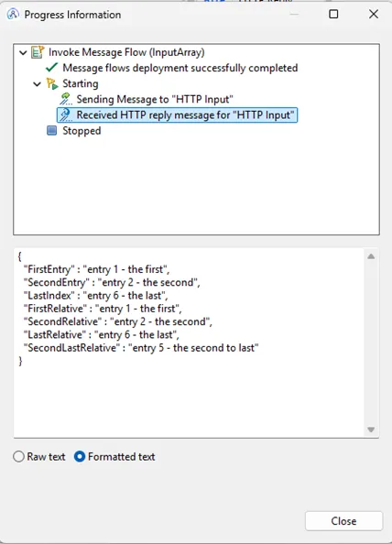This screenshot has width=392, height=544.
Task: Click the scrollbar down arrow in the message pane
Action: pyautogui.click(x=371, y=430)
